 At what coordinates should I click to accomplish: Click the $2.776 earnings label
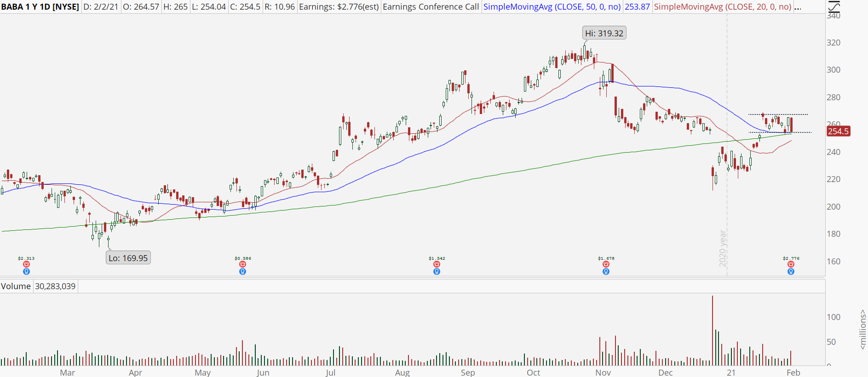tap(791, 258)
